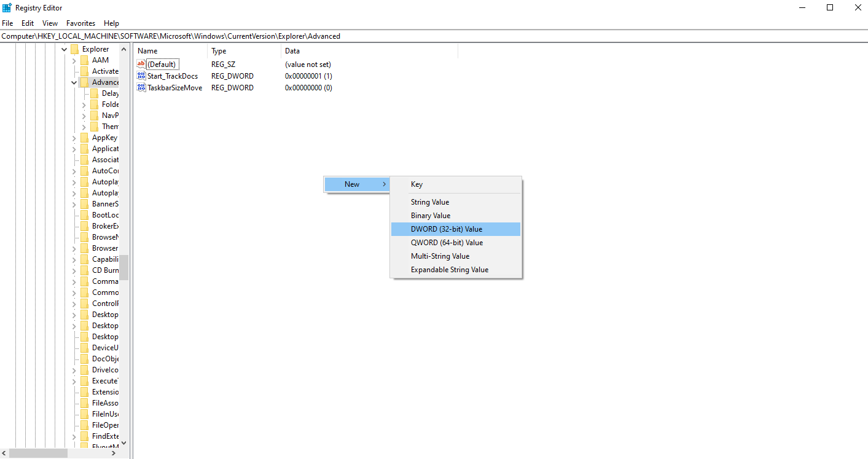Click the '(value not set)' data cell
Viewport: 868px width, 459px height.
pyautogui.click(x=308, y=65)
